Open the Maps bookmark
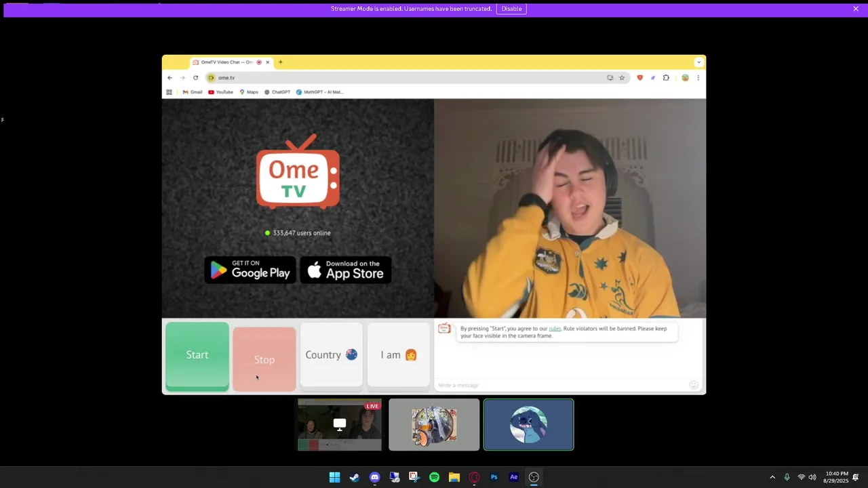The height and width of the screenshot is (488, 868). 249,92
